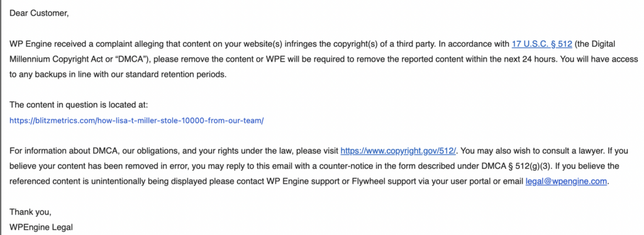Click the "Thank you," closing line

30,212
